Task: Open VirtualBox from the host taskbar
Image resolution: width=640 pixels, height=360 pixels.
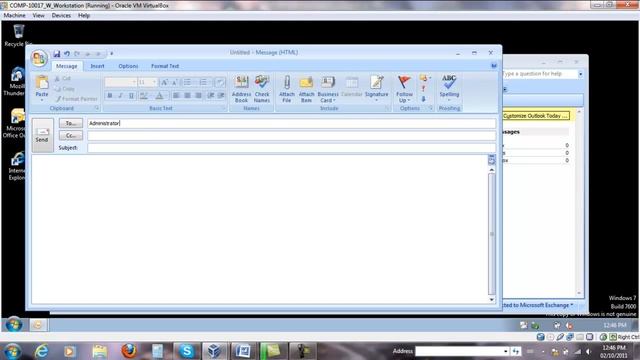Action: point(215,351)
